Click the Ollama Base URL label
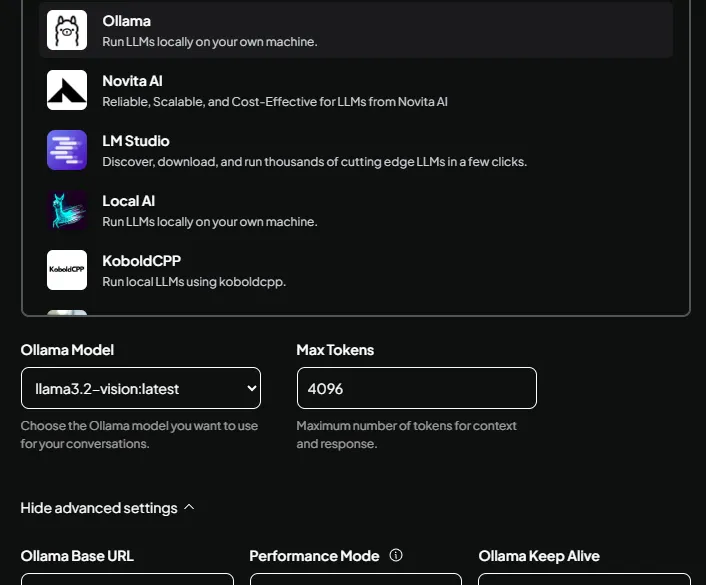Viewport: 706px width, 585px height. [77, 556]
